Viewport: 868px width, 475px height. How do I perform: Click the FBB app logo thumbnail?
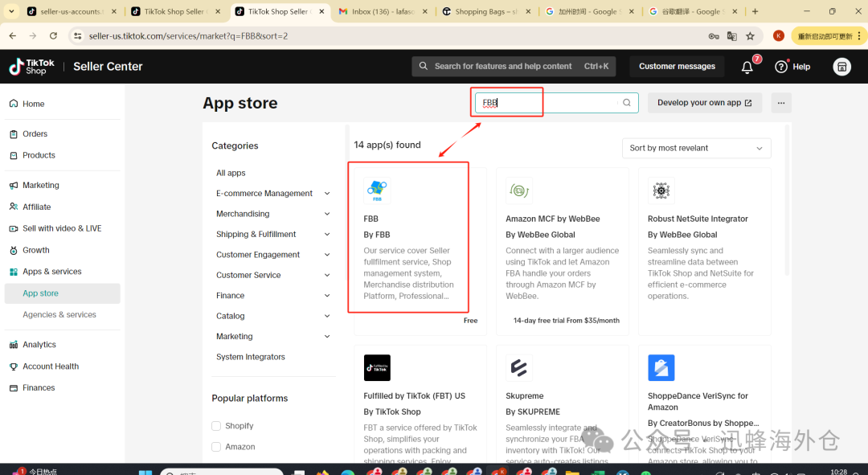click(377, 190)
